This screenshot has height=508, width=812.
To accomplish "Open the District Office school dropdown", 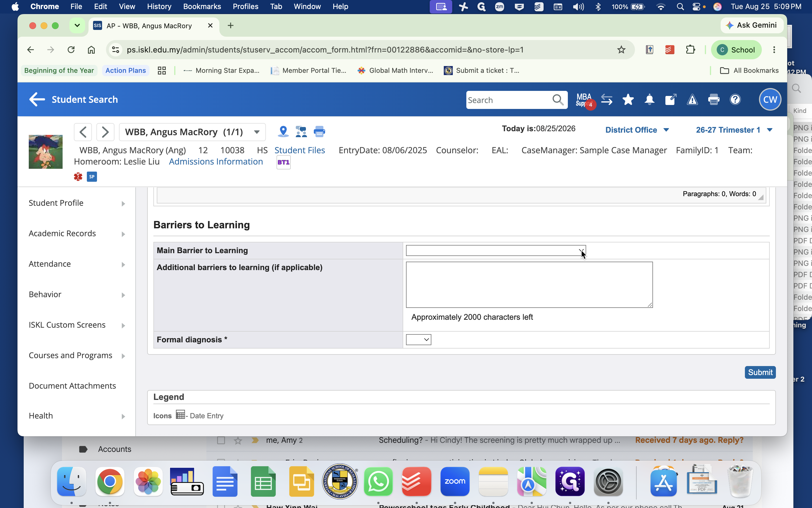I will pos(637,130).
